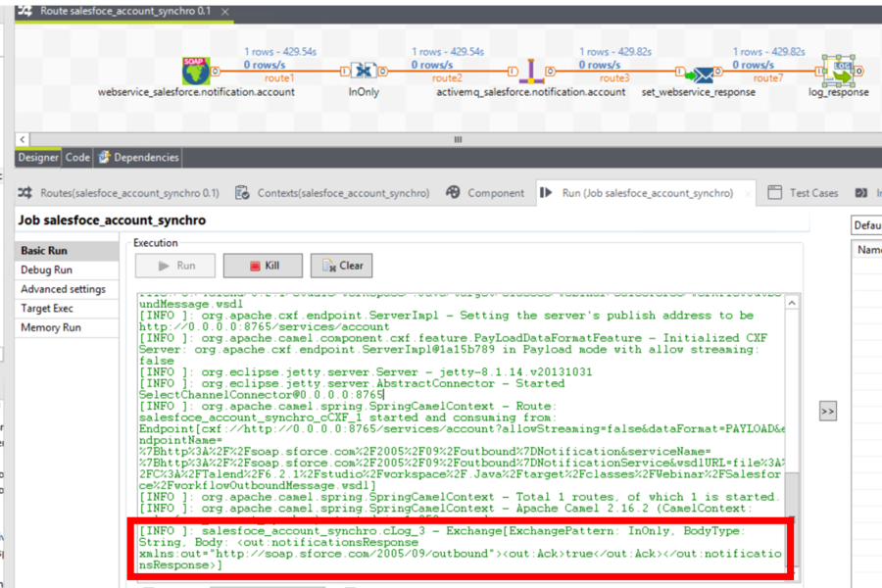Click the Component tab palette icon
The height and width of the screenshot is (588, 882).
pos(453,192)
